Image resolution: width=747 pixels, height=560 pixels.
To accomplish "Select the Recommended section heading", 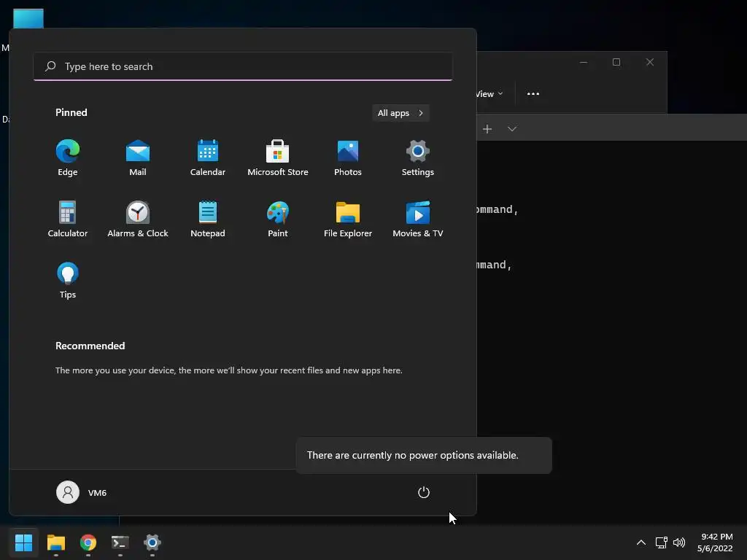I will coord(90,346).
